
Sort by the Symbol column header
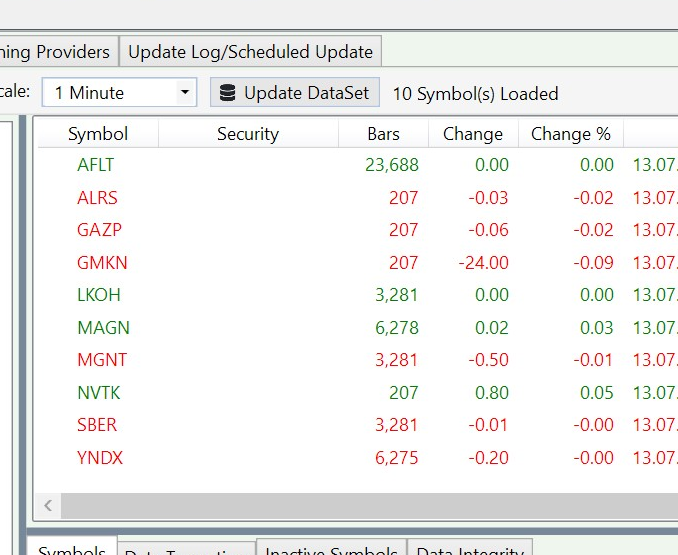pos(98,134)
